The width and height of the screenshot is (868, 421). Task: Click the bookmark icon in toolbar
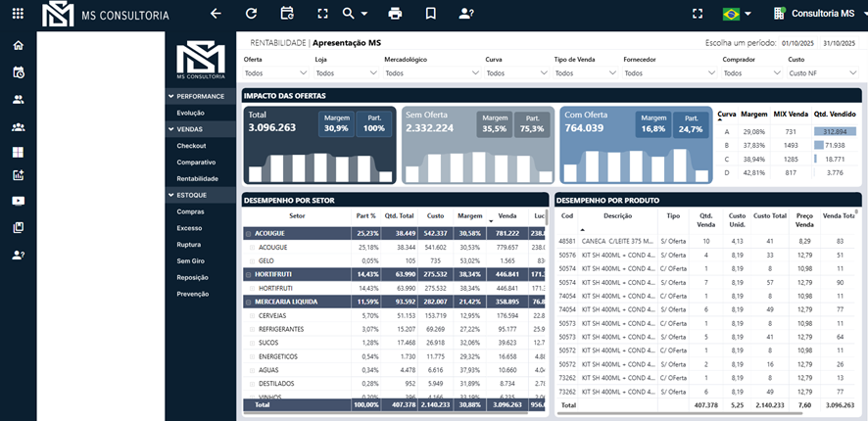430,14
